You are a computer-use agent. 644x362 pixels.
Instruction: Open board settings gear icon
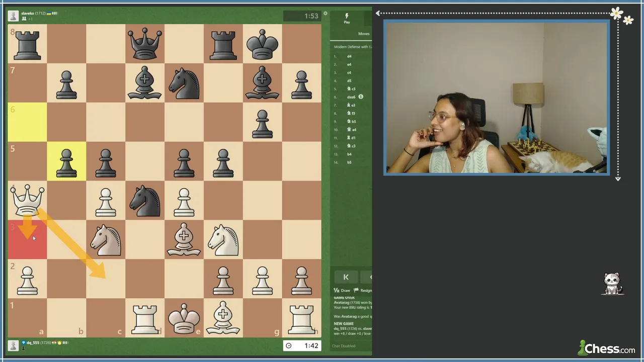click(x=326, y=14)
